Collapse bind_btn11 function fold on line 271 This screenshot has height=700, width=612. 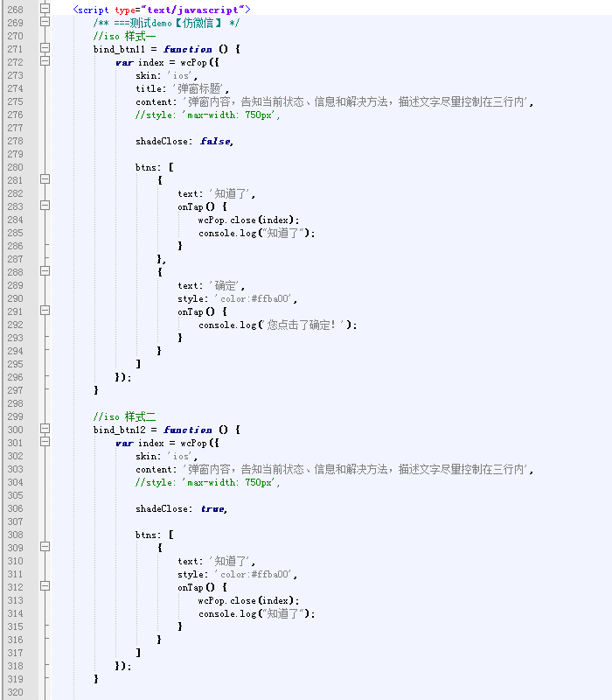tap(45, 48)
